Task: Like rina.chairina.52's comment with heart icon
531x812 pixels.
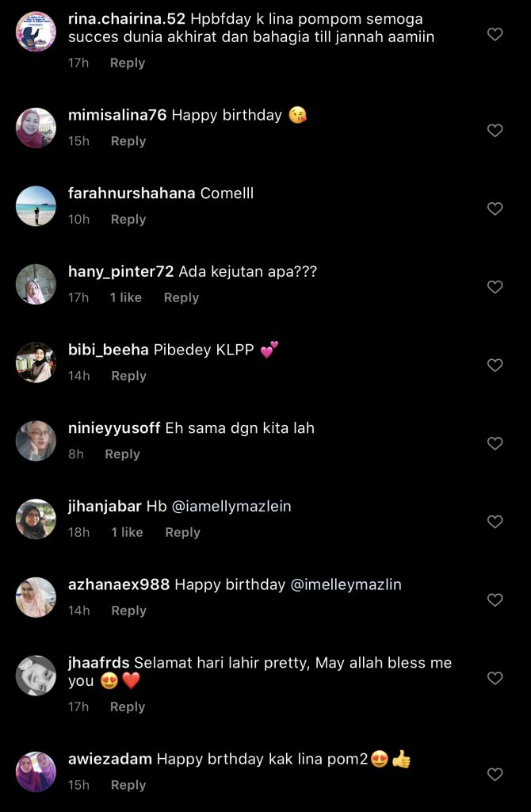Action: (495, 34)
